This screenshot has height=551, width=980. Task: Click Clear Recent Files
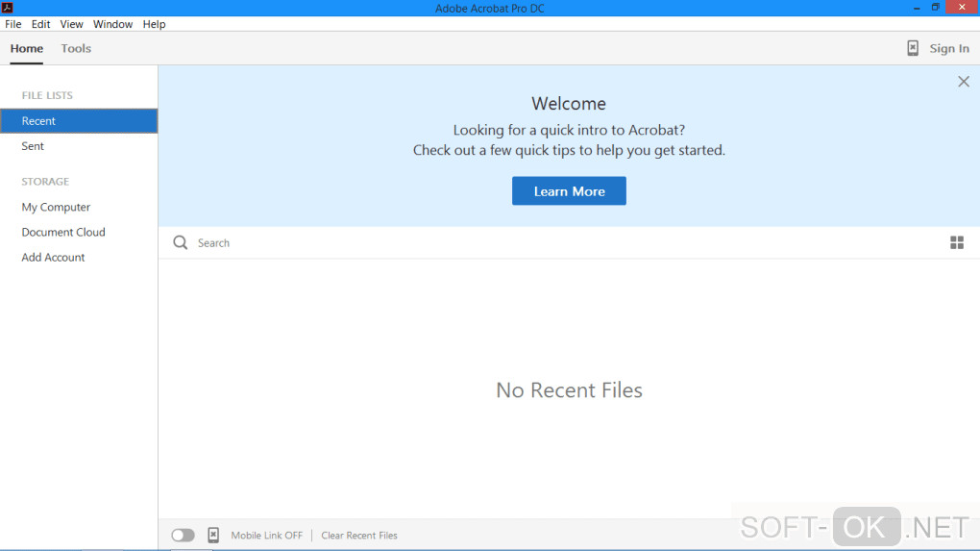[359, 536]
